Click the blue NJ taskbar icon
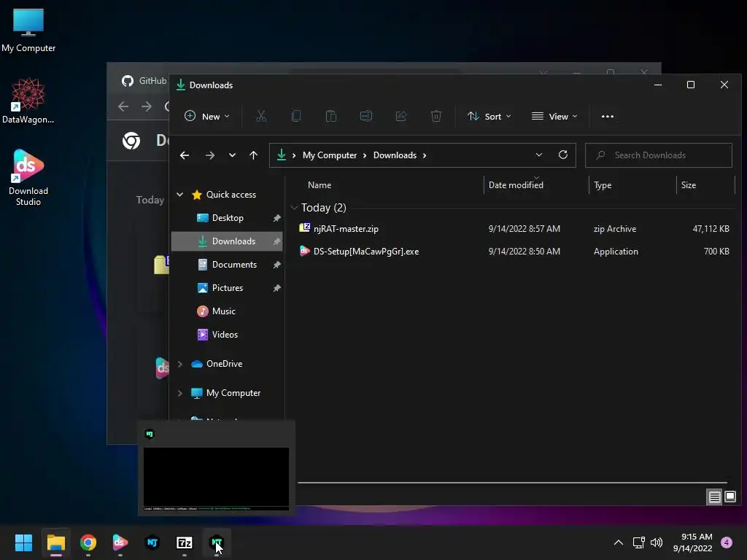Screen dimensions: 747x560 pos(152,542)
